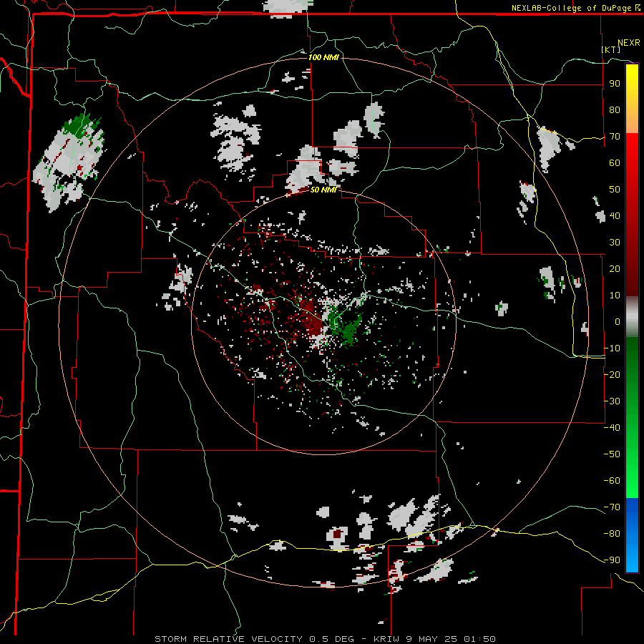The width and height of the screenshot is (644, 644).
Task: Click the 30 value on velocity scale
Action: pos(615,243)
